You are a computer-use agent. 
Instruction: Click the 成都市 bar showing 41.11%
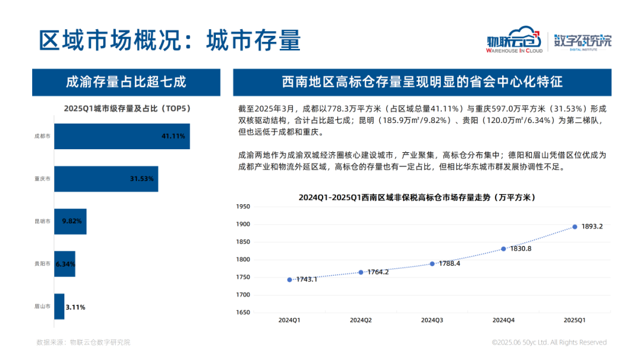(x=122, y=136)
